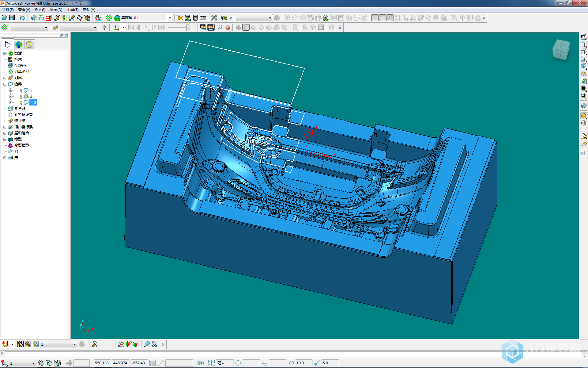Open tool start and end point icon
The height and width of the screenshot is (368, 588).
click(x=56, y=18)
